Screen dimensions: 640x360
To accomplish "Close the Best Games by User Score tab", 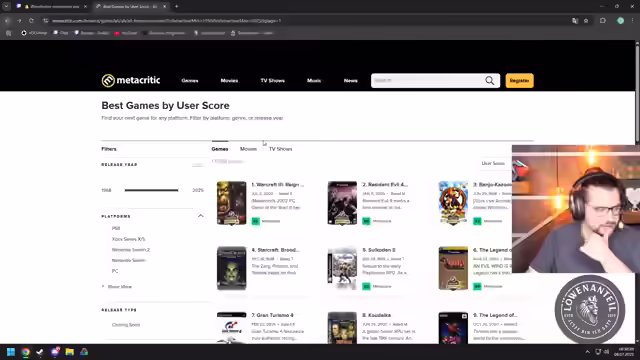I will coord(164,7).
